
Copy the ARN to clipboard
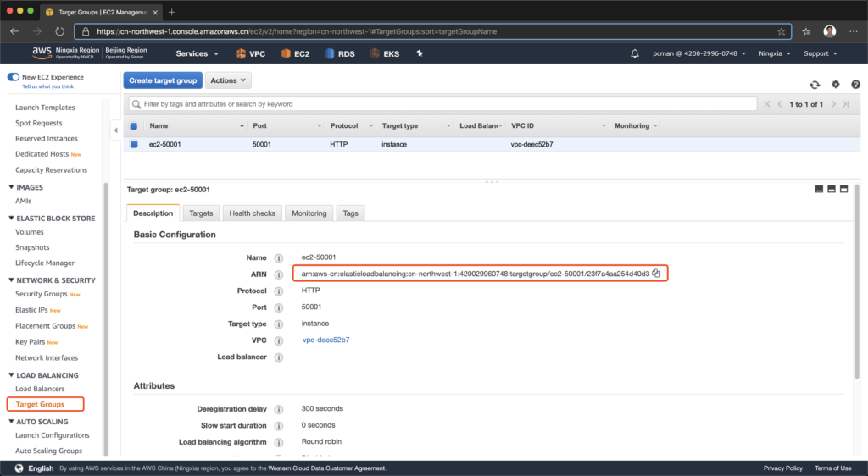coord(657,274)
